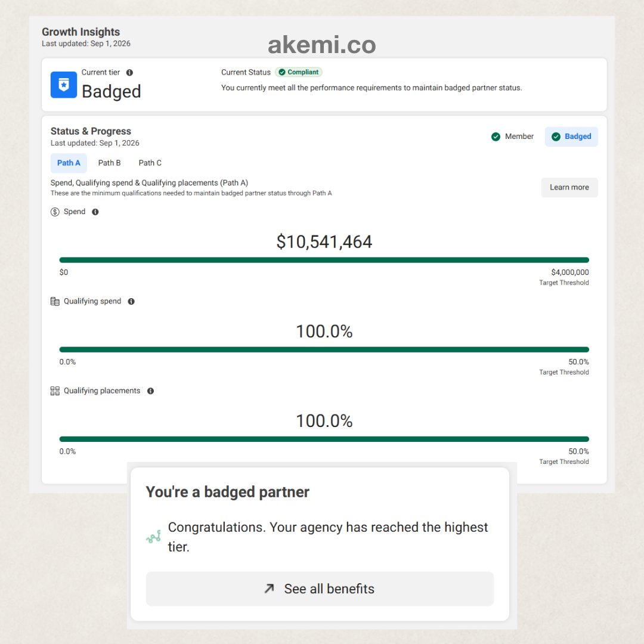
Task: Open See all benefits
Action: click(320, 589)
